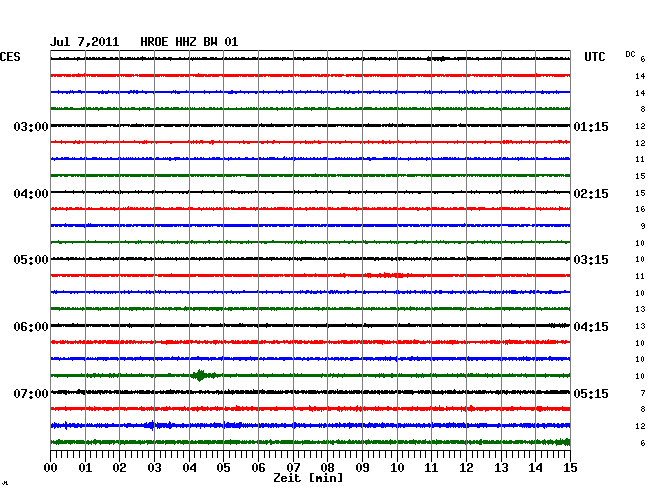Click the x-axis minute label '07'
650x494 pixels.
[293, 467]
